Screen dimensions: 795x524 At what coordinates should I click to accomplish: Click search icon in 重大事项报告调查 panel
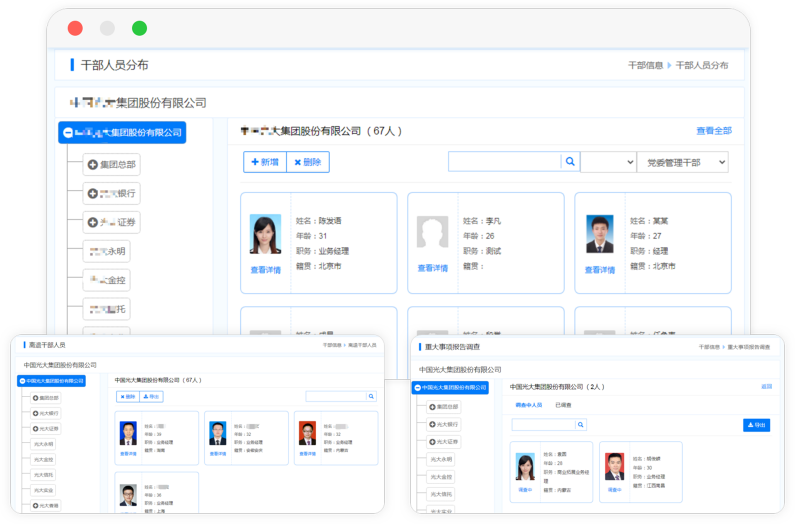[582, 425]
